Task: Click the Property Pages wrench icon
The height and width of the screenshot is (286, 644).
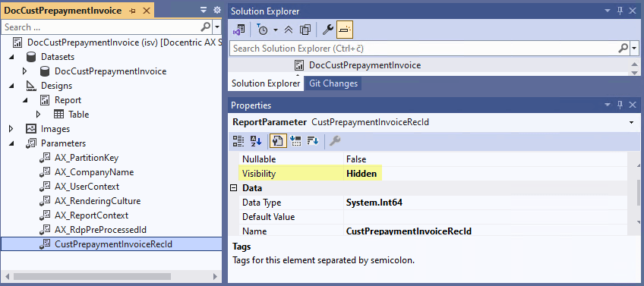Action: click(335, 141)
